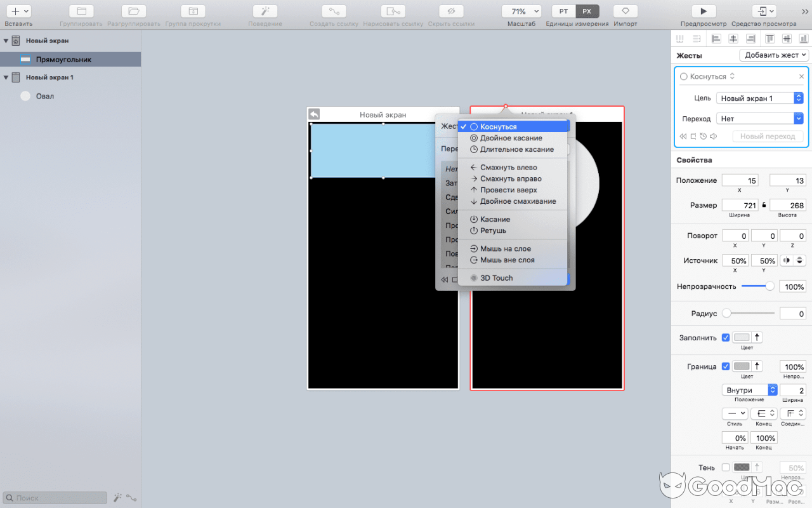Click the Import diamond icon
Image resolution: width=812 pixels, height=508 pixels.
(x=625, y=11)
